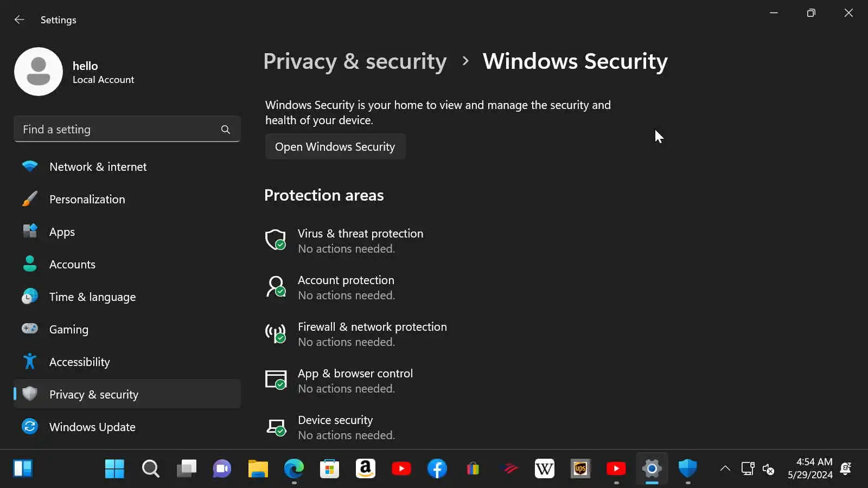Click the App & browser control icon
Image resolution: width=868 pixels, height=488 pixels.
276,380
